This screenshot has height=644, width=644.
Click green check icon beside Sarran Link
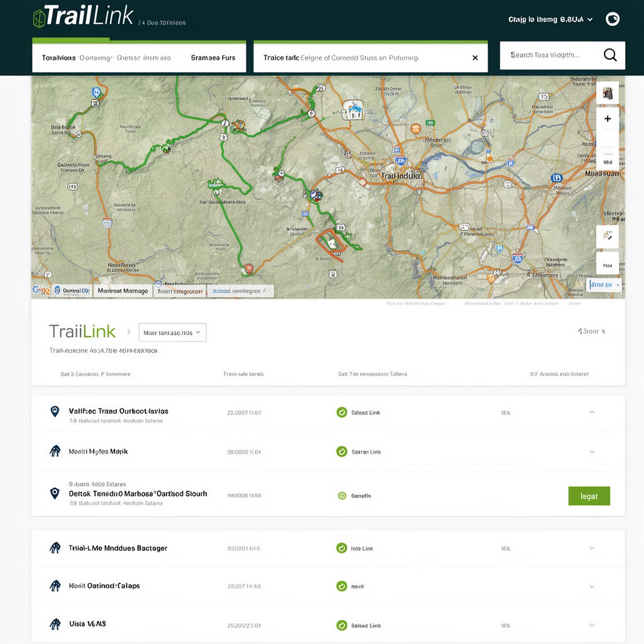341,452
